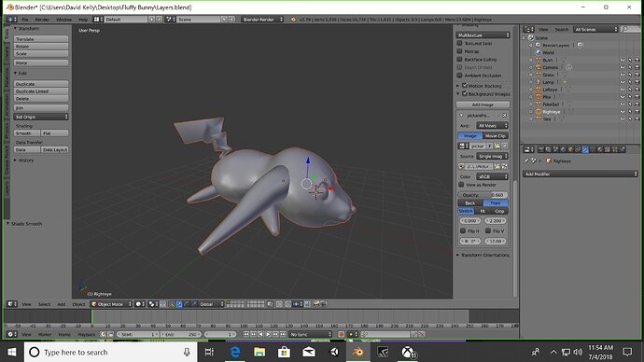This screenshot has height=362, width=644.
Task: Adjust the background image Opacity slider
Action: coord(483,195)
